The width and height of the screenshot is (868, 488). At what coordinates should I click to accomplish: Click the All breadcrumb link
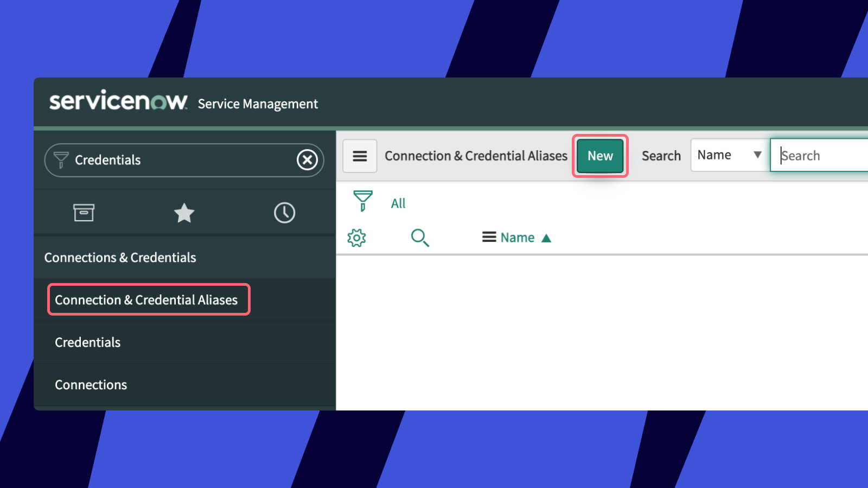pos(398,203)
